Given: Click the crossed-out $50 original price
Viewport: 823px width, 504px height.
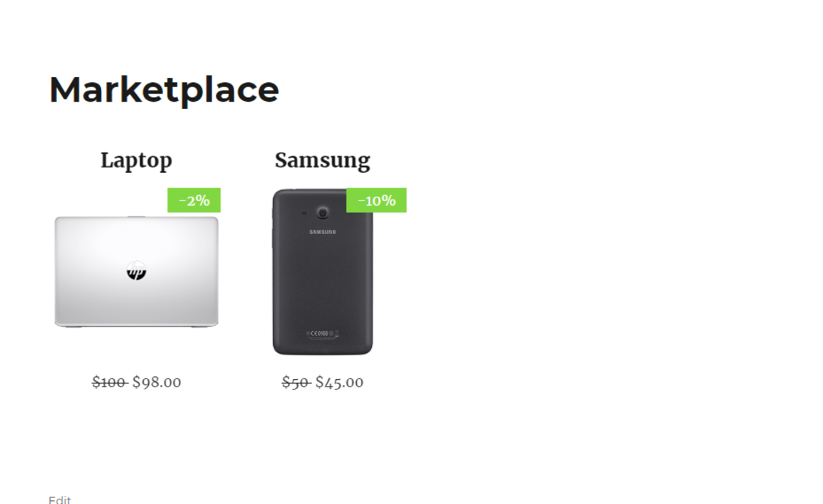Looking at the screenshot, I should tap(296, 382).
